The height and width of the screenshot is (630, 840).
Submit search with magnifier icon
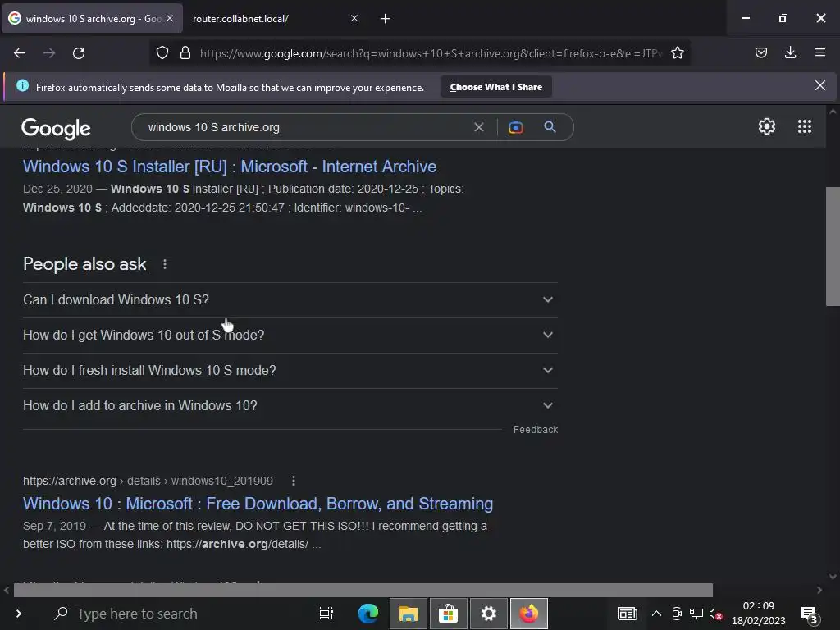[x=550, y=127]
